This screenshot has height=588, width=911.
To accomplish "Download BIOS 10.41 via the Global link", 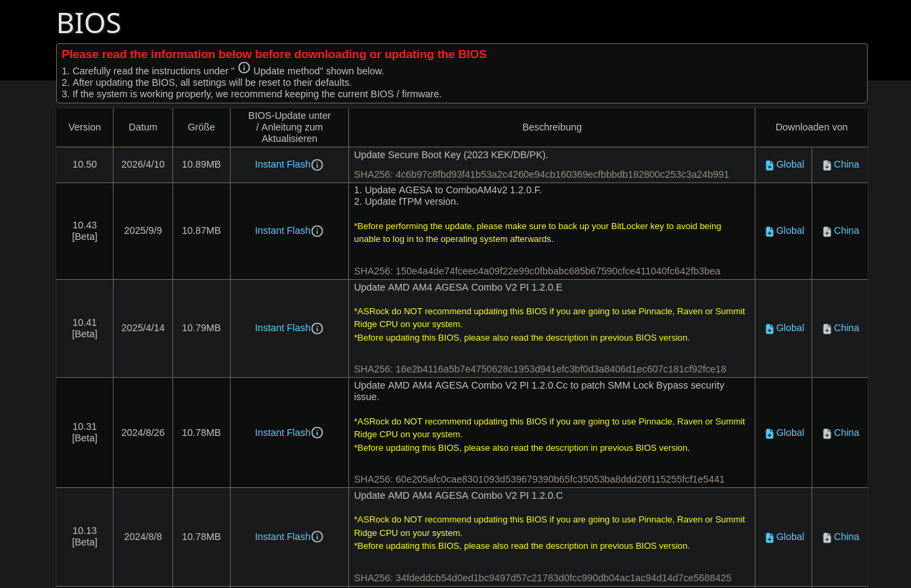I will pyautogui.click(x=790, y=328).
